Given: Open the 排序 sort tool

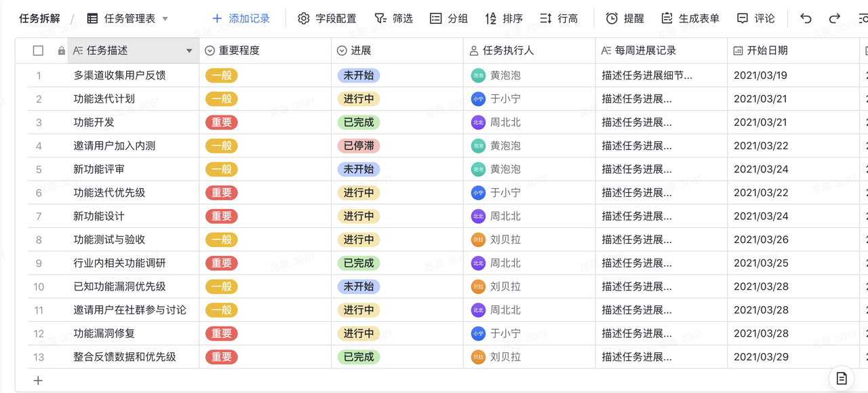Looking at the screenshot, I should coord(504,18).
